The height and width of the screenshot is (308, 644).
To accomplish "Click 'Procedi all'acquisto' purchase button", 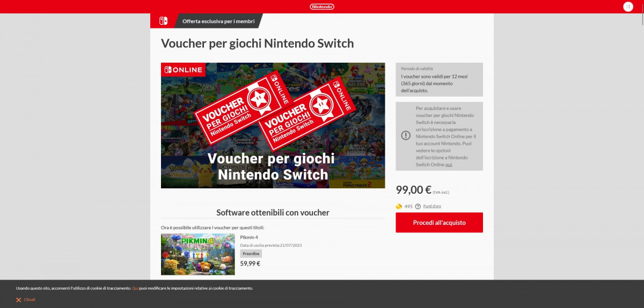I will point(439,223).
